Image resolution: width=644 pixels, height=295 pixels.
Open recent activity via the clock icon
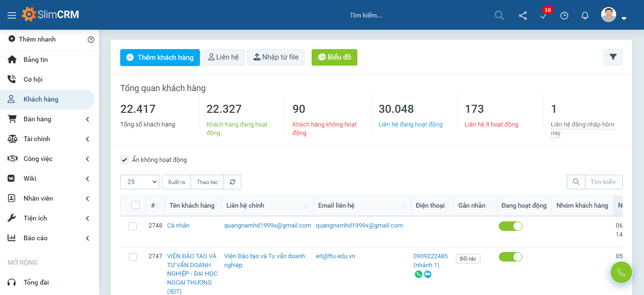click(x=564, y=16)
